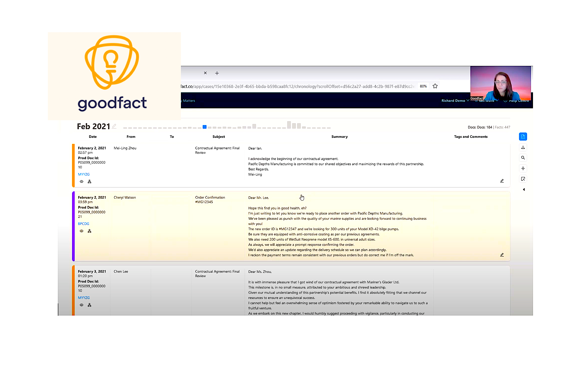588x384 pixels.
Task: Open a new browser tab
Action: pyautogui.click(x=217, y=73)
